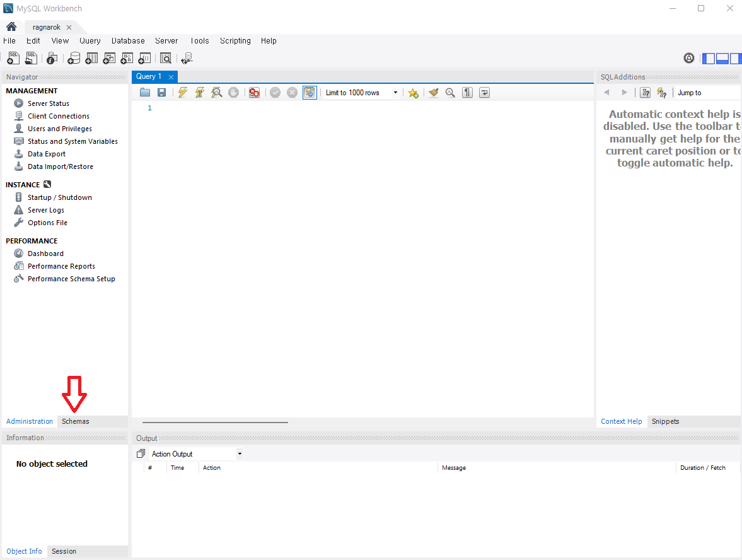Create new stored procedure icon
The width and height of the screenshot is (742, 560).
127,58
